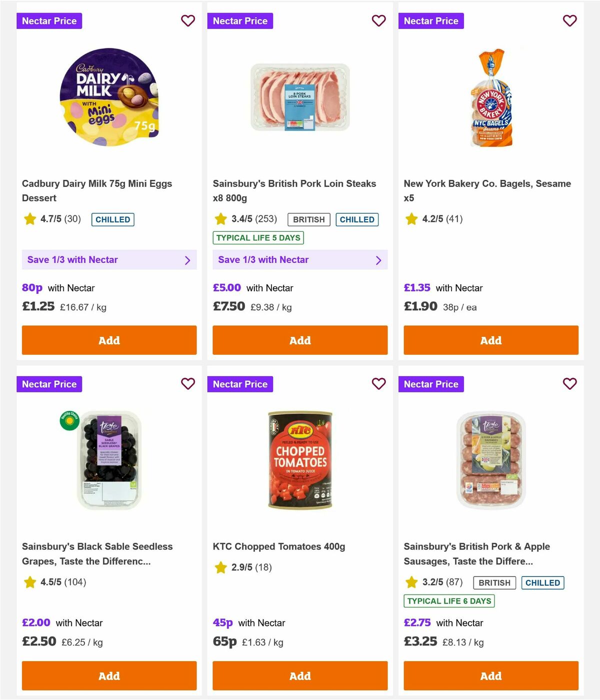The width and height of the screenshot is (600, 700).
Task: Add New York Bakery Bagels to favourites
Action: coord(569,21)
